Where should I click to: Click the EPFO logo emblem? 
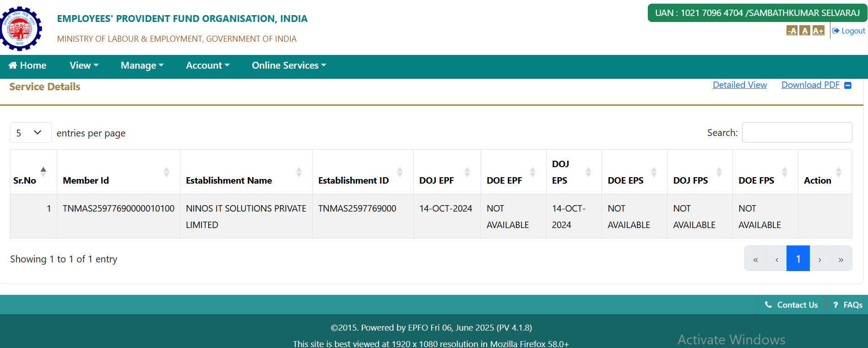click(21, 28)
